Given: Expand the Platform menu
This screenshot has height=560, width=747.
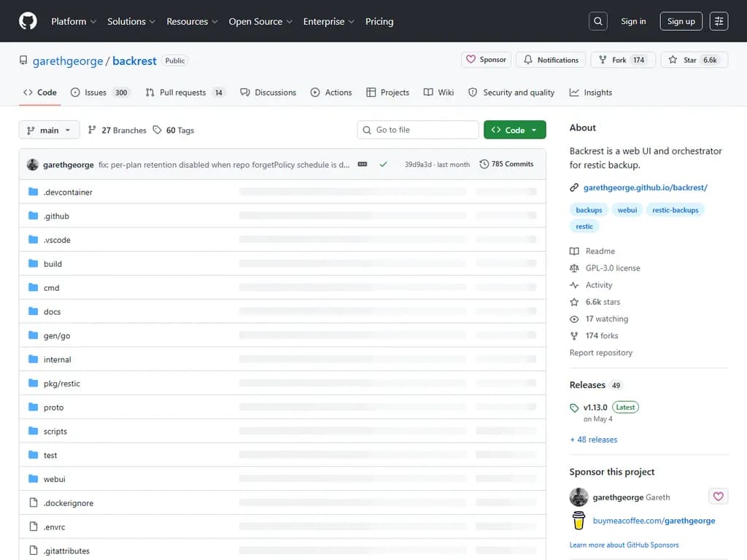Looking at the screenshot, I should 74,21.
